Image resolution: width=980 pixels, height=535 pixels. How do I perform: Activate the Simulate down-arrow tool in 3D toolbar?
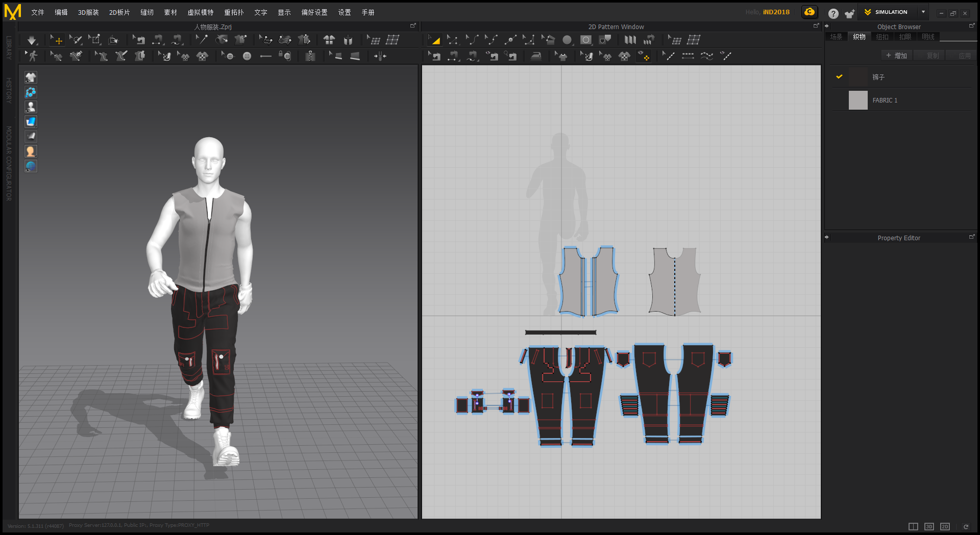click(32, 40)
